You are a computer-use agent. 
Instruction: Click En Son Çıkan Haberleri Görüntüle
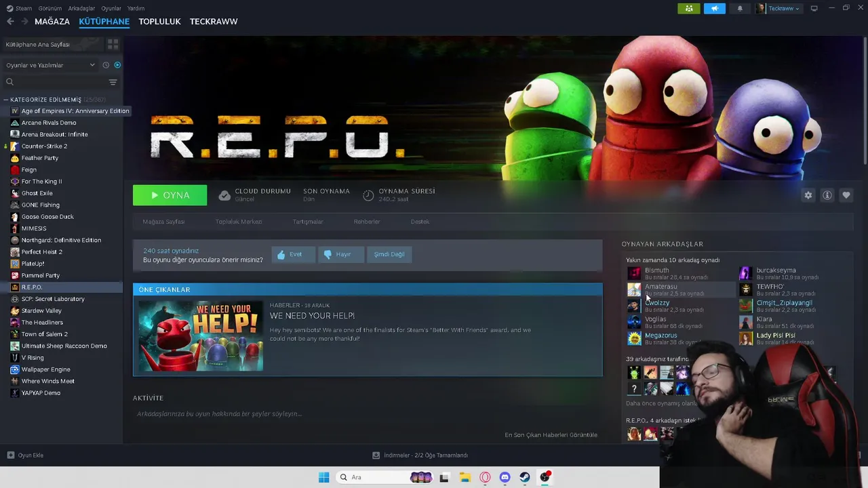(551, 434)
